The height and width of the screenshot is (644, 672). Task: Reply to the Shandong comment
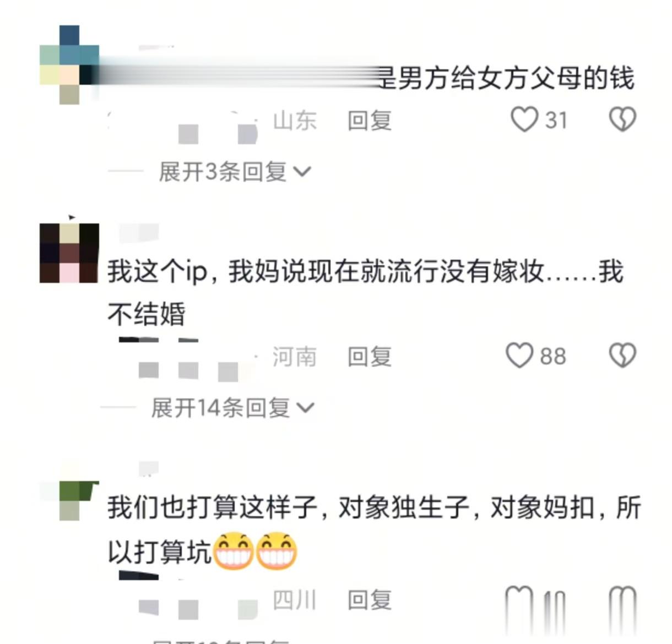coord(370,120)
